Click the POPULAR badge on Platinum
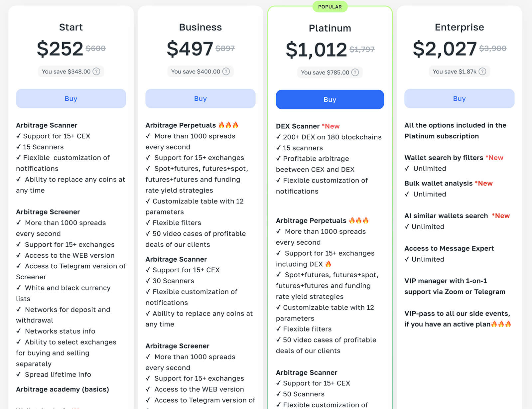The image size is (532, 409). click(x=330, y=7)
